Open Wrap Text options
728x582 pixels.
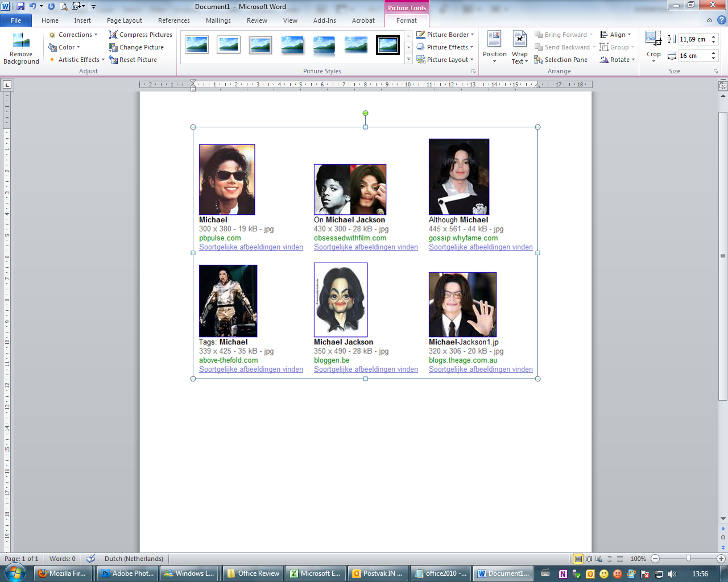coord(519,48)
